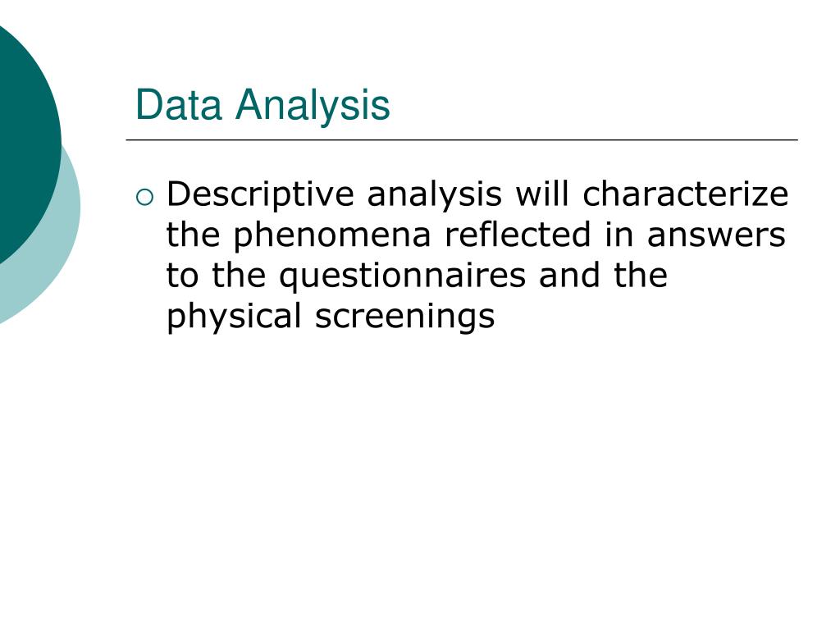
Task: Click the 'Data Analysis' slide title
Action: click(262, 104)
